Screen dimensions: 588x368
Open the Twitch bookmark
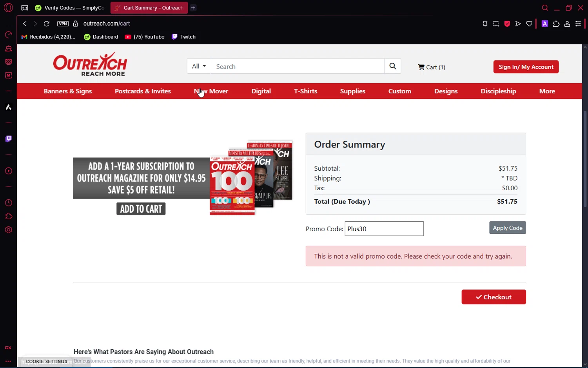[x=183, y=37]
